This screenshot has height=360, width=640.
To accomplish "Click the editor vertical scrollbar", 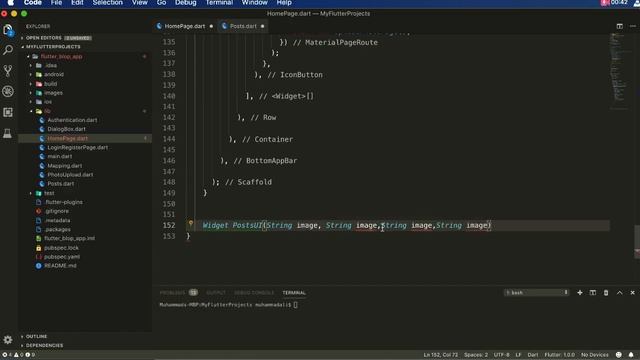I will [637, 241].
